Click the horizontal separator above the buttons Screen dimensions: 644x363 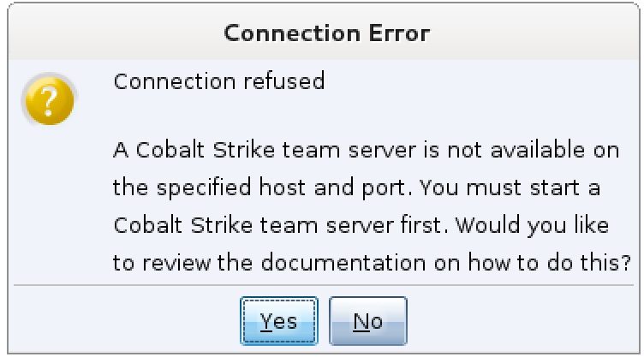[x=325, y=285]
